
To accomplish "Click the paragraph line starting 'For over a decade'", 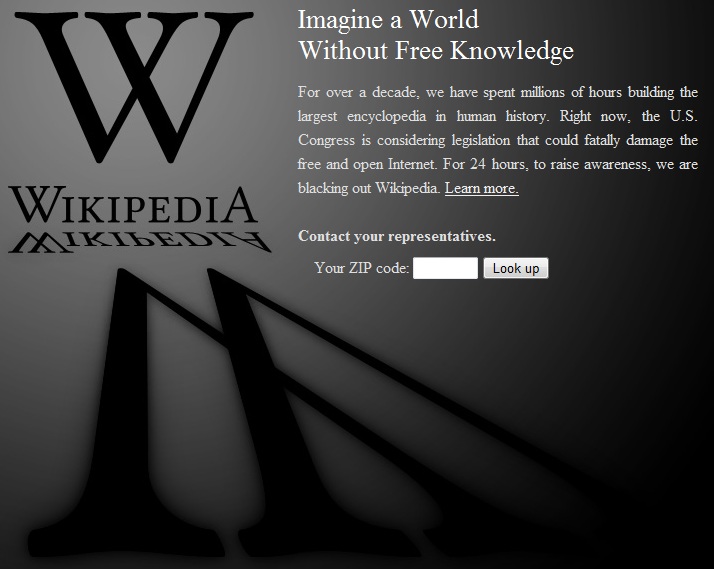I will tap(498, 92).
